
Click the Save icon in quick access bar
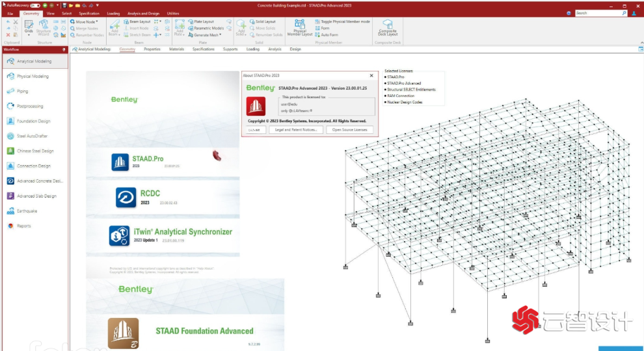coord(64,5)
